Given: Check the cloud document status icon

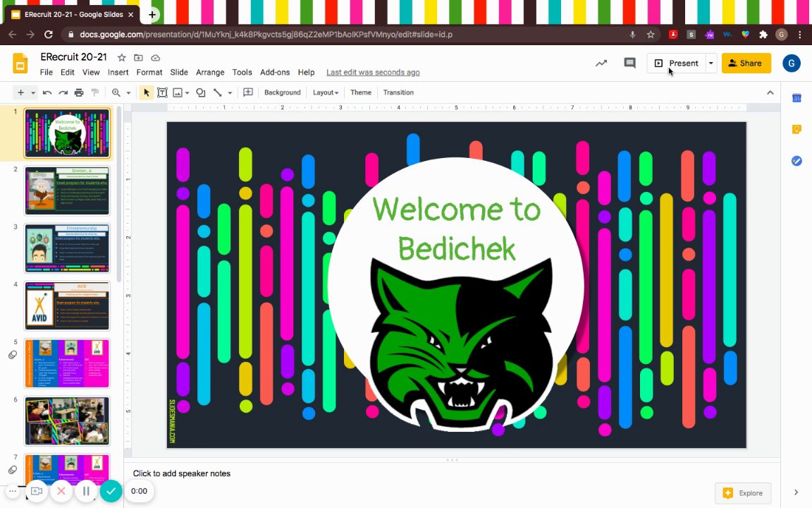Looking at the screenshot, I should (155, 58).
